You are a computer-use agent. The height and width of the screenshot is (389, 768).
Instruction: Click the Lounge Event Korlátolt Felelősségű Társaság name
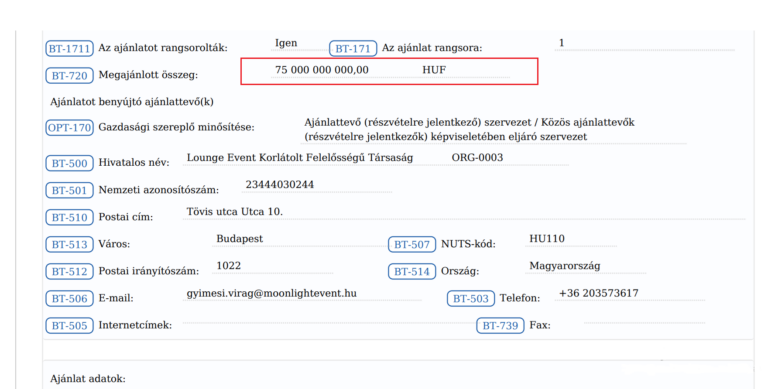[x=300, y=158]
